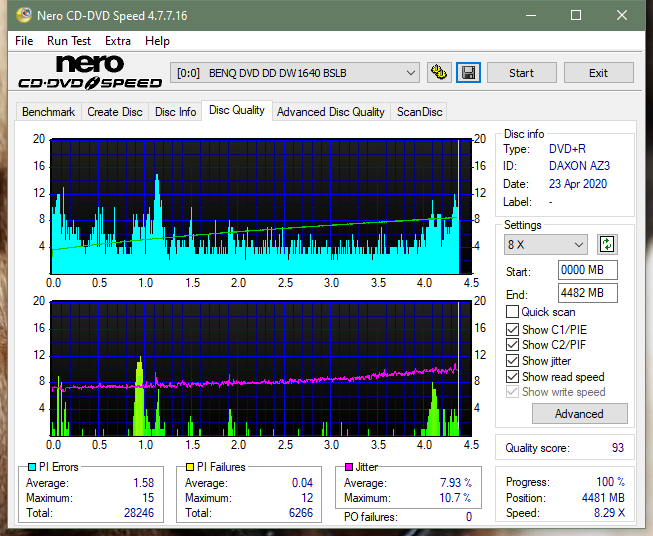Click the drive options tools icon

click(439, 73)
